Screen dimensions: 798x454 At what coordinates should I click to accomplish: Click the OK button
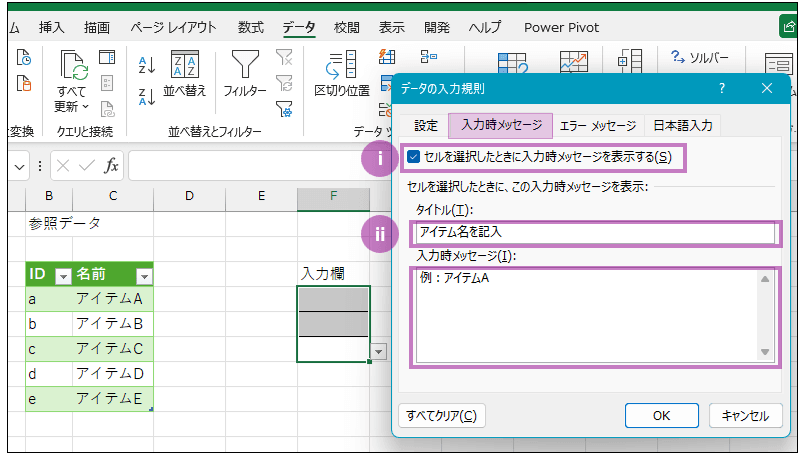tap(662, 416)
